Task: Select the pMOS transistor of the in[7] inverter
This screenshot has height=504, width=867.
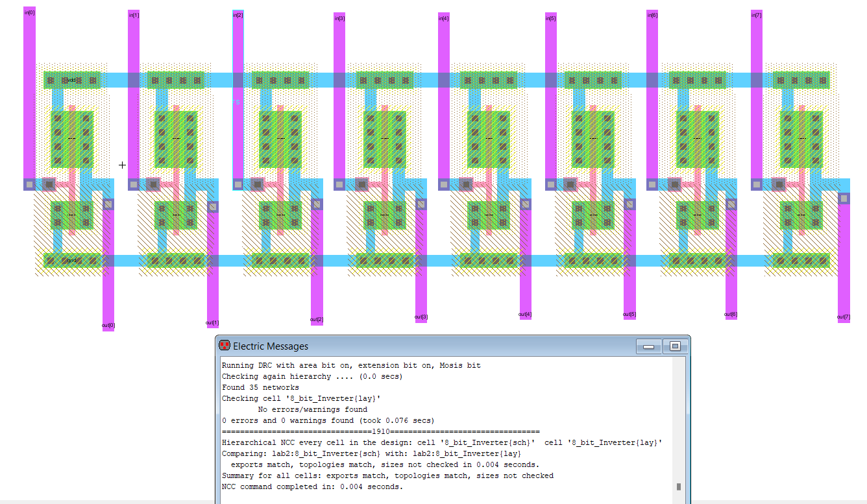Action: coord(801,139)
